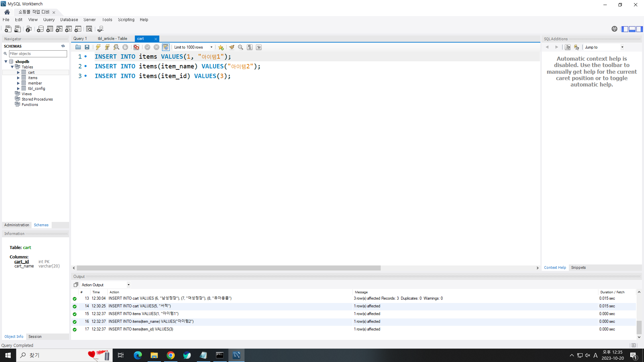Switch to the Administration navigator tab
Image resolution: width=644 pixels, height=362 pixels.
point(17,225)
